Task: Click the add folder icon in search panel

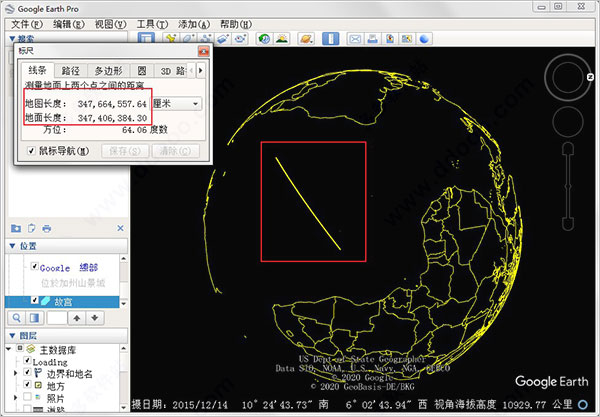Action: pos(16,228)
